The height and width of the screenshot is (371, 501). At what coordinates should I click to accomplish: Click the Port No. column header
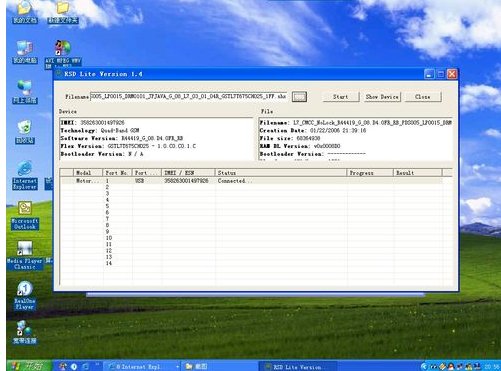117,173
